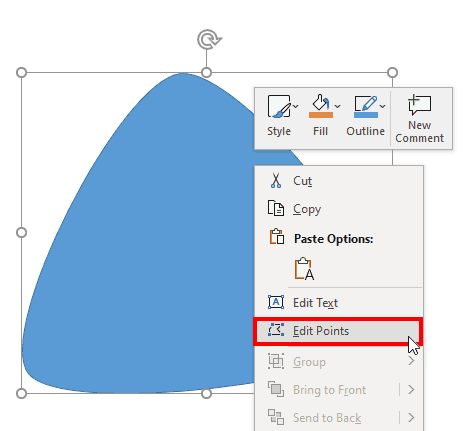
Task: Expand the Group submenu arrow
Action: click(x=411, y=361)
